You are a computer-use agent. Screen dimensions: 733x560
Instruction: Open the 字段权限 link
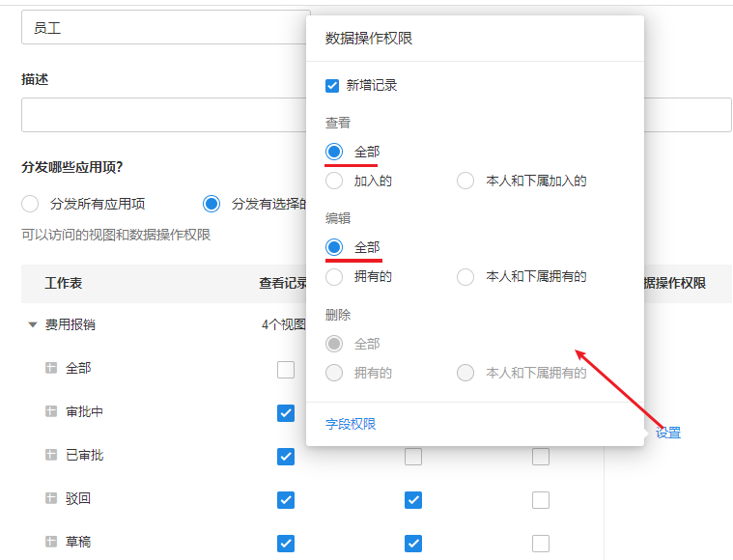(351, 424)
